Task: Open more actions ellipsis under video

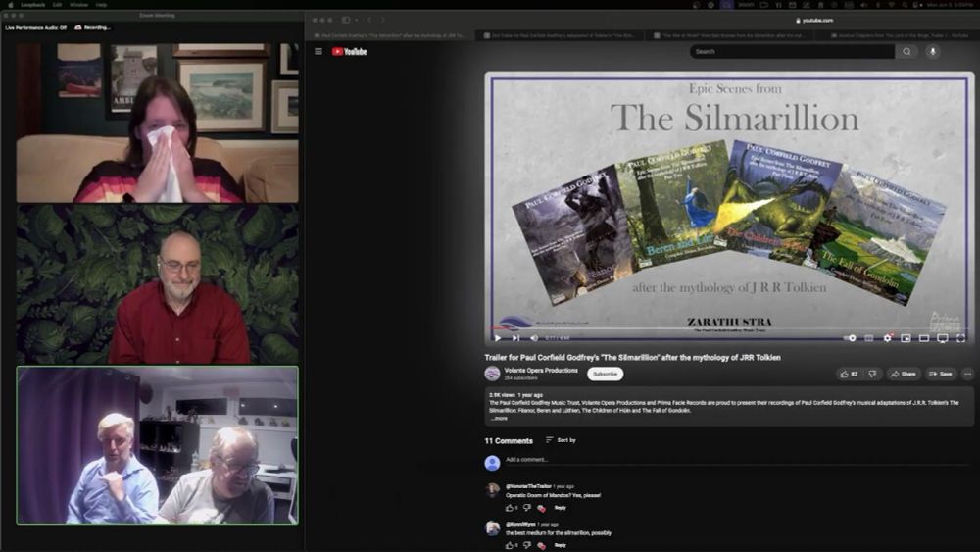Action: (x=967, y=374)
